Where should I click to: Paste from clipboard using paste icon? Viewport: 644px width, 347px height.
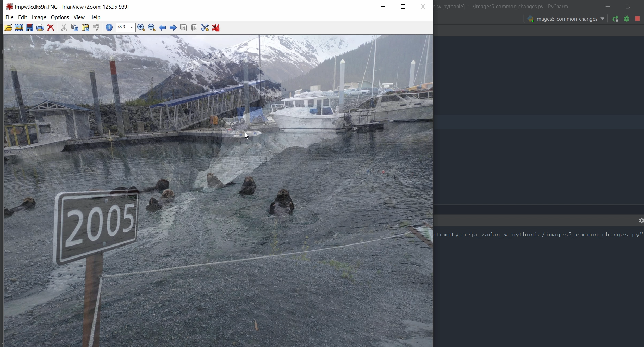[85, 28]
